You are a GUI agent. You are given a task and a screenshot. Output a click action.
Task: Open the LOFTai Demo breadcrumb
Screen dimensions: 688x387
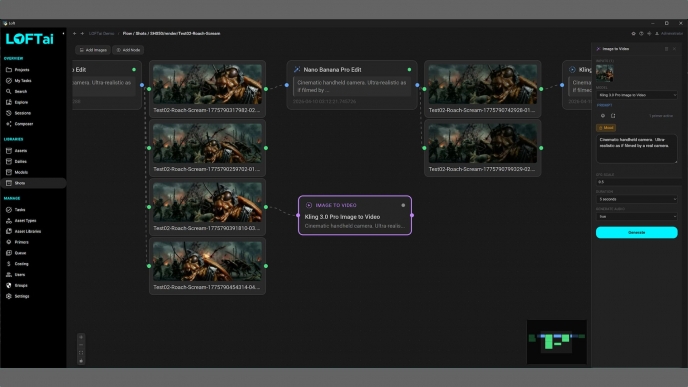click(x=101, y=33)
